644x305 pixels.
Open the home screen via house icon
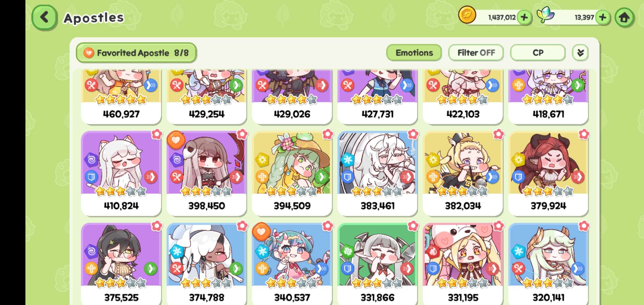pos(625,18)
